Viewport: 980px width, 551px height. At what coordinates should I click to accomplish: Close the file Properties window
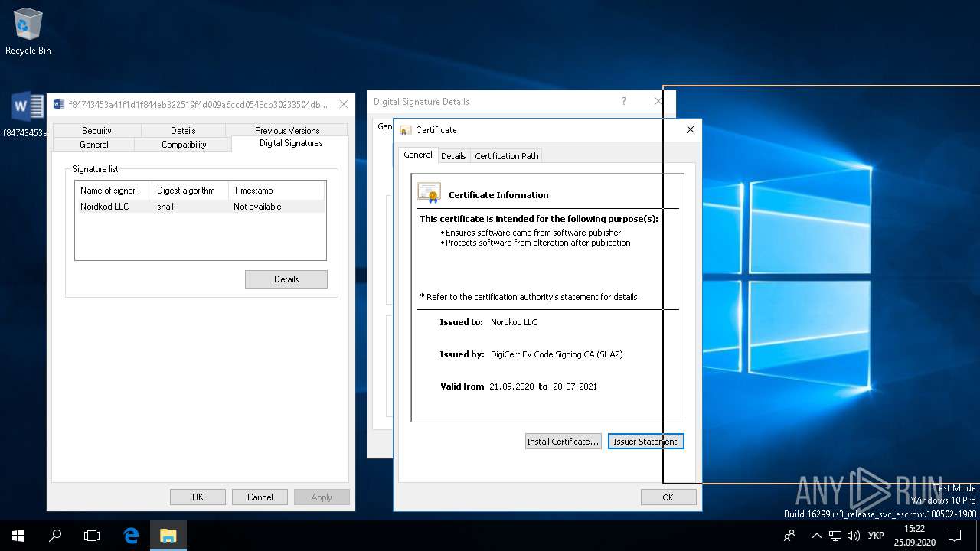click(x=343, y=104)
